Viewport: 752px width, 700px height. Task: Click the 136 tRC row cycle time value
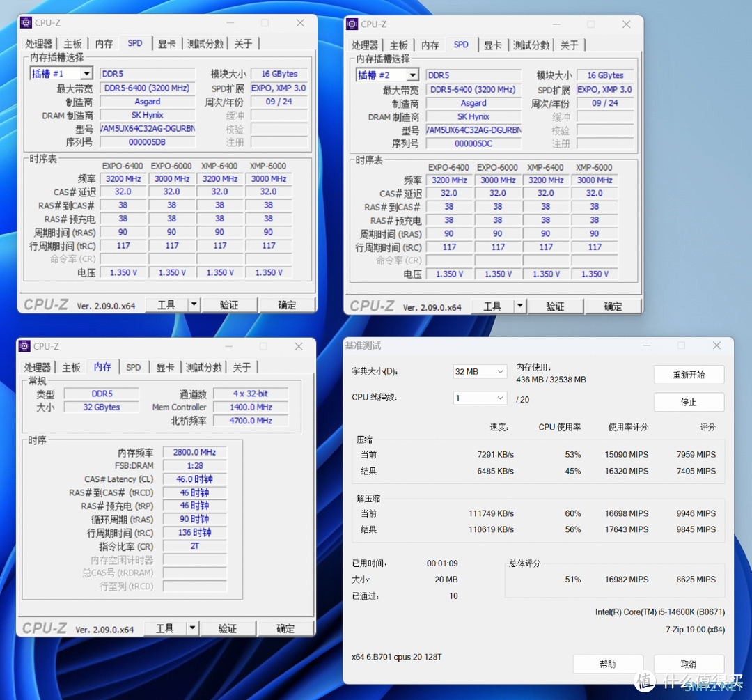(x=194, y=533)
